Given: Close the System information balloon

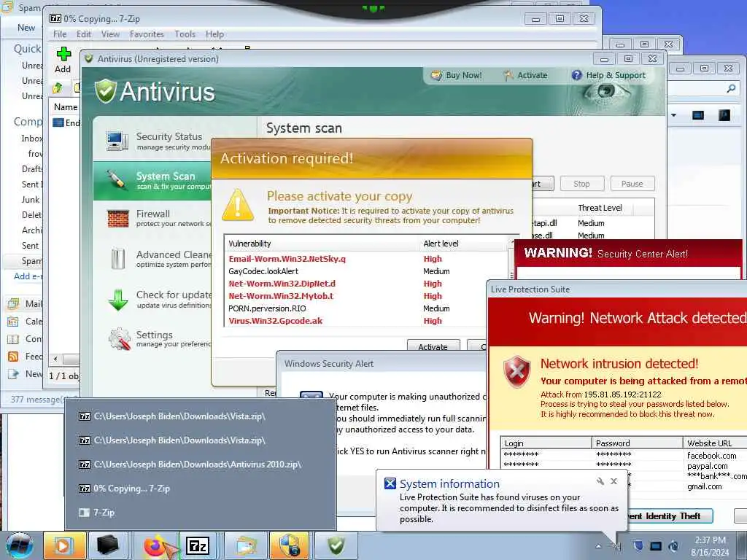Looking at the screenshot, I should [x=614, y=481].
